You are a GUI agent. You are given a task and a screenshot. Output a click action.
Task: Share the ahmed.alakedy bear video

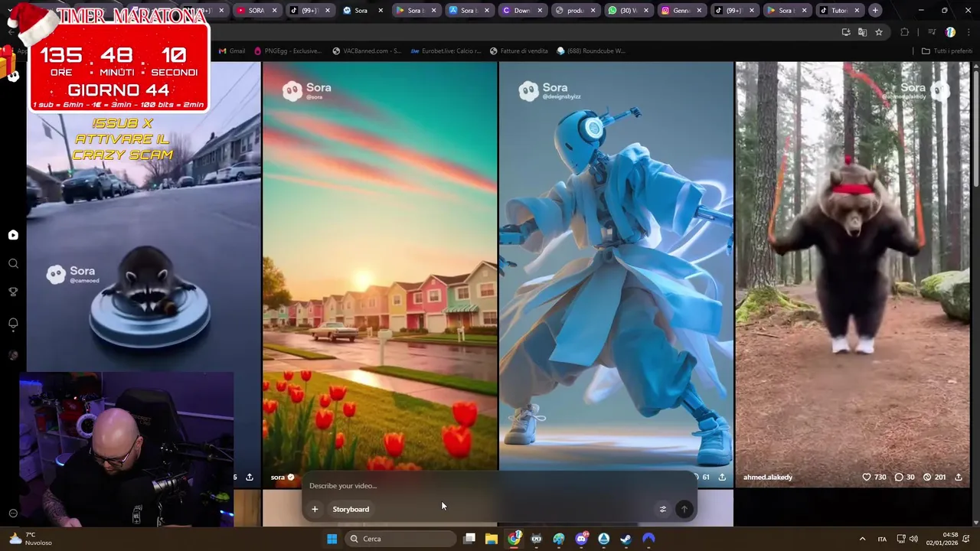[958, 477]
